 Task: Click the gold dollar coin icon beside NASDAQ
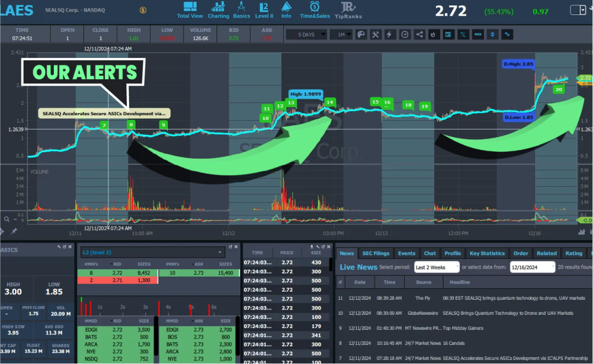[143, 10]
